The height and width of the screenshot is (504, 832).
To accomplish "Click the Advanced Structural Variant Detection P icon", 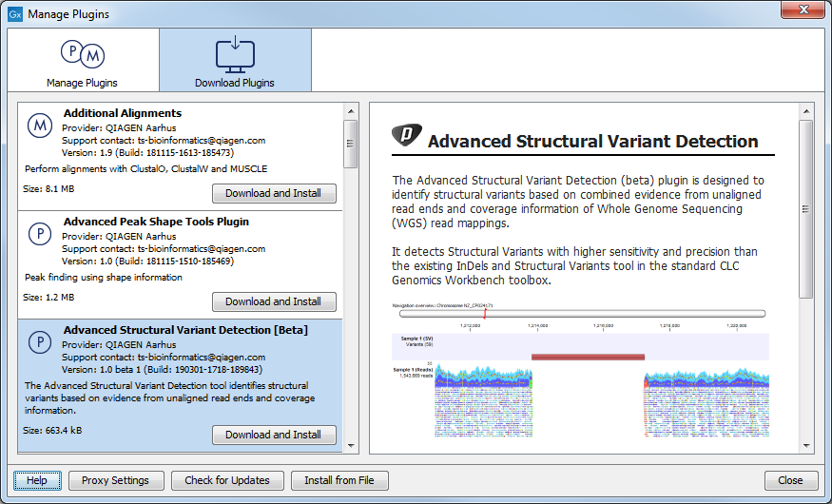I will click(39, 342).
